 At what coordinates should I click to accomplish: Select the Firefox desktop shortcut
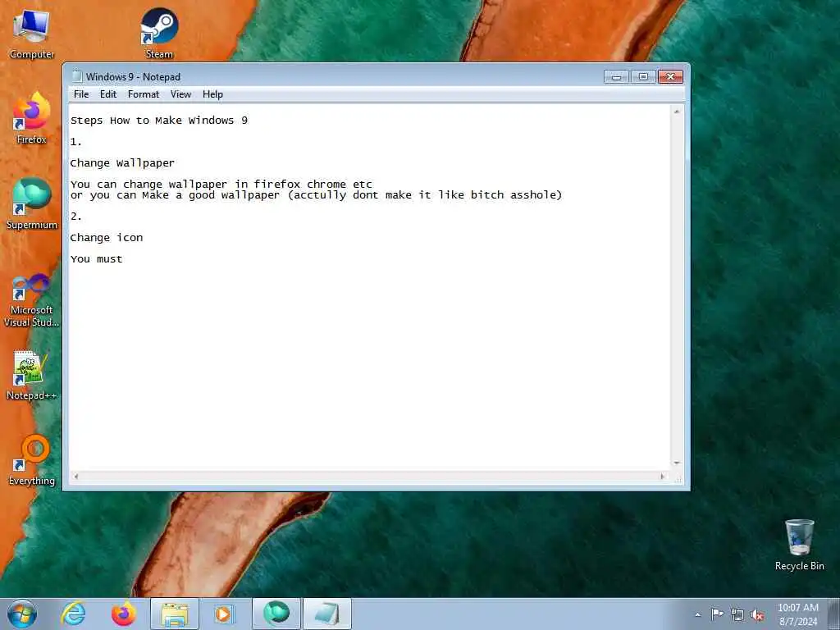click(32, 118)
